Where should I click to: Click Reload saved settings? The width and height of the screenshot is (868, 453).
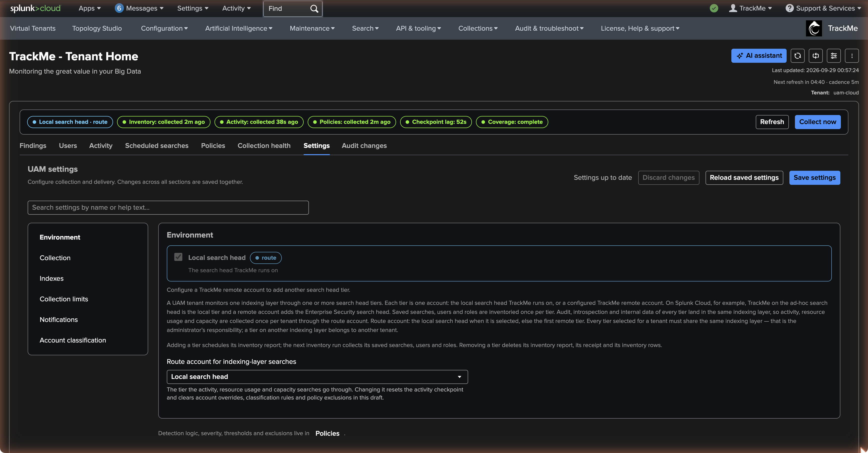[x=744, y=178]
